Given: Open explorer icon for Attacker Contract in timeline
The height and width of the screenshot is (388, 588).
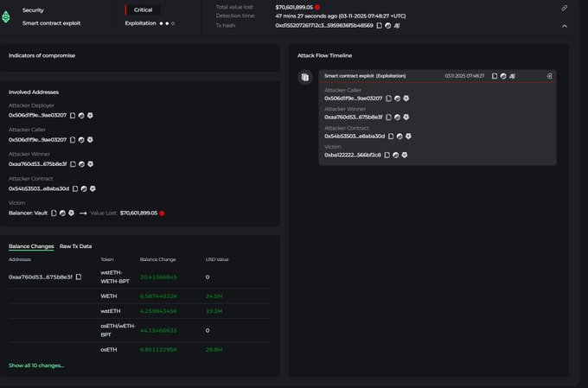Looking at the screenshot, I should click(399, 136).
